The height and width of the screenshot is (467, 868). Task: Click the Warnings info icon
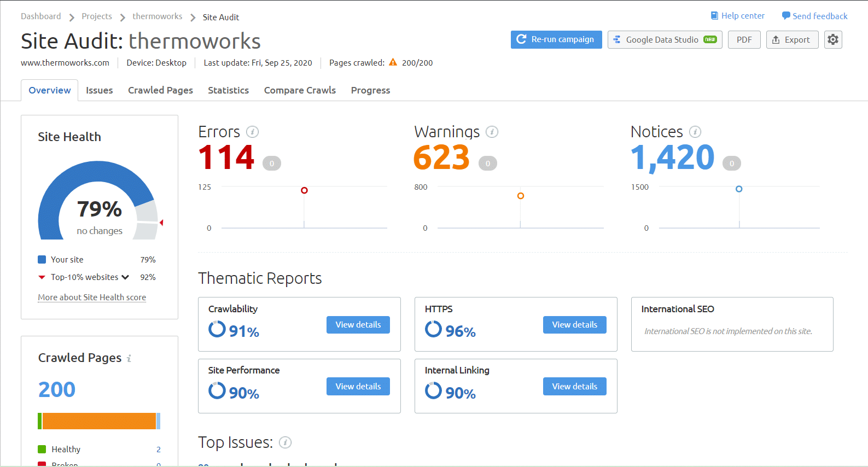(492, 132)
